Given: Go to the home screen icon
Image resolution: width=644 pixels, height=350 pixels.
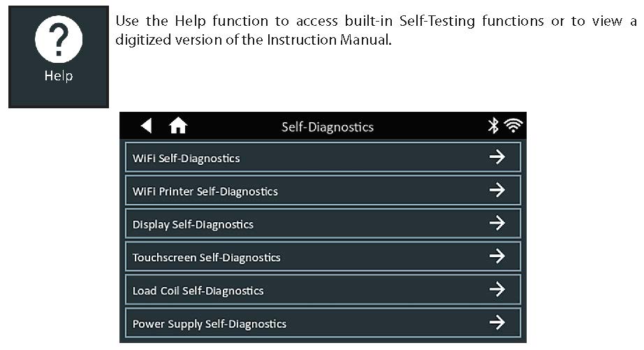Looking at the screenshot, I should pyautogui.click(x=178, y=126).
